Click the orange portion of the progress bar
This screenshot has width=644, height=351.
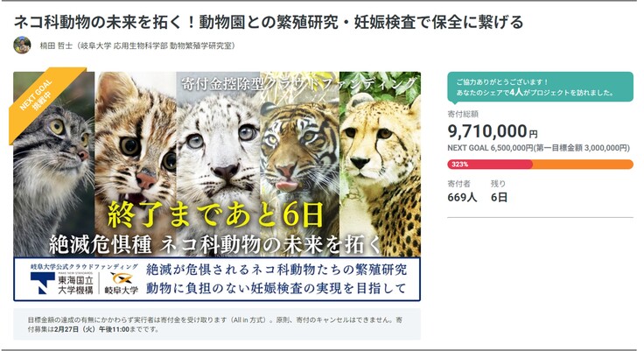(x=583, y=165)
